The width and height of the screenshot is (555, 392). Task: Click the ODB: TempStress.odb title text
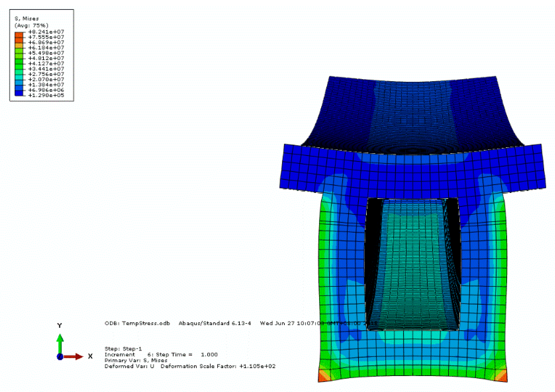pos(137,323)
